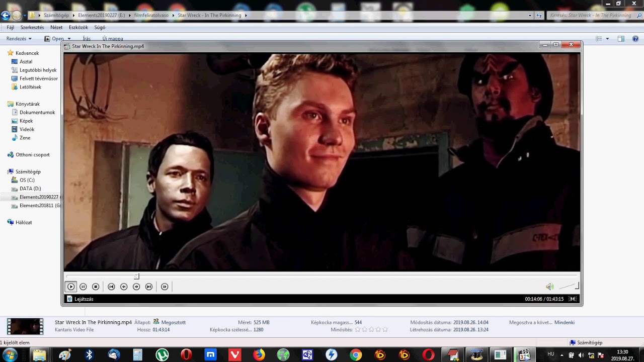Open Képek library
This screenshot has width=644, height=362.
26,121
